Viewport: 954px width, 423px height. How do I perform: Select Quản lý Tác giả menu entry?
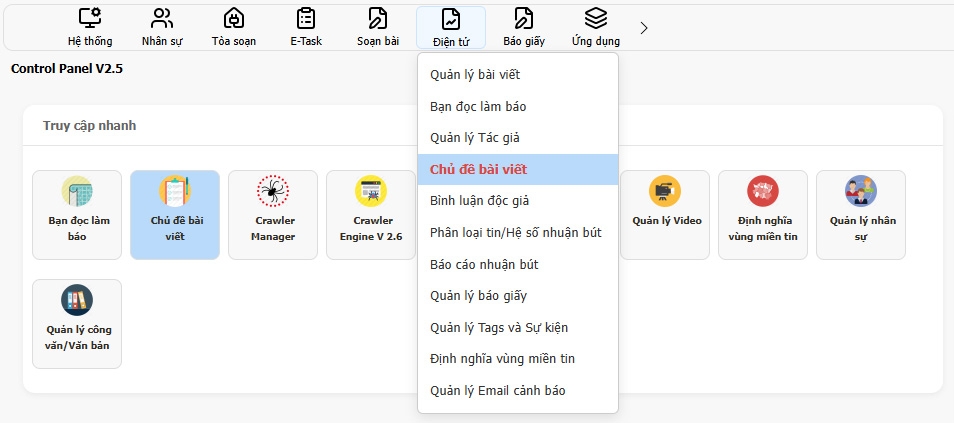(x=518, y=138)
